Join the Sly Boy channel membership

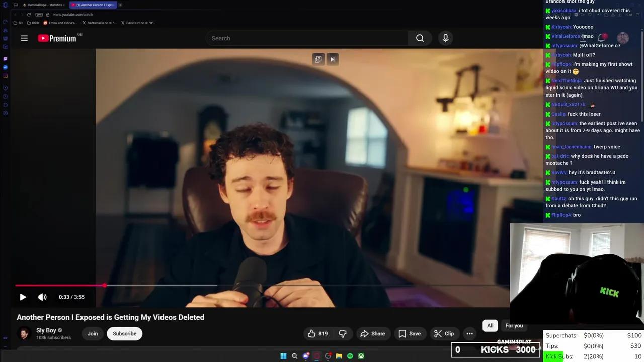[x=93, y=334]
